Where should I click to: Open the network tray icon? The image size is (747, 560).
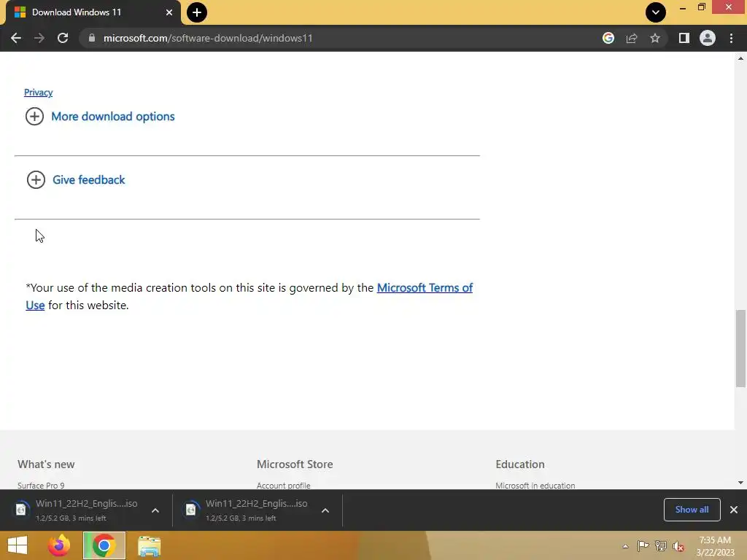point(661,546)
